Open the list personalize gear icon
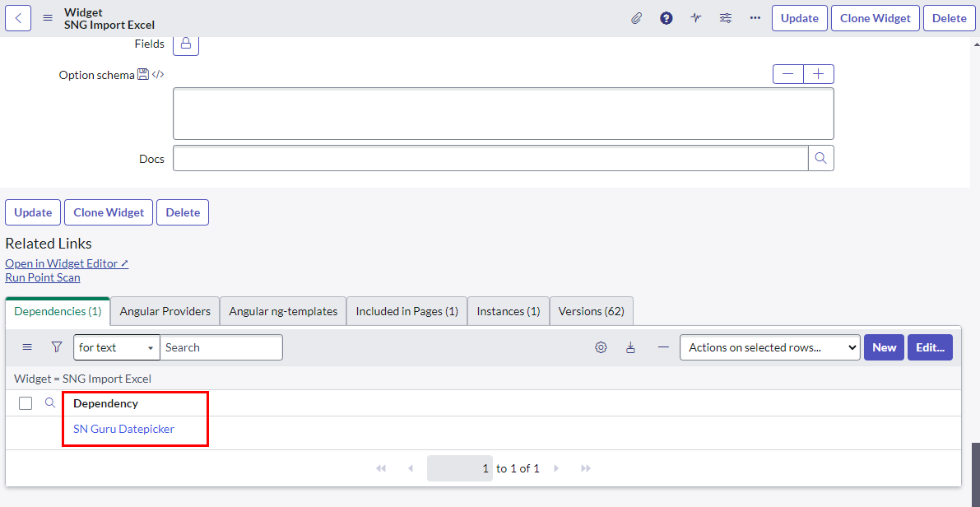This screenshot has width=980, height=507. coord(601,347)
